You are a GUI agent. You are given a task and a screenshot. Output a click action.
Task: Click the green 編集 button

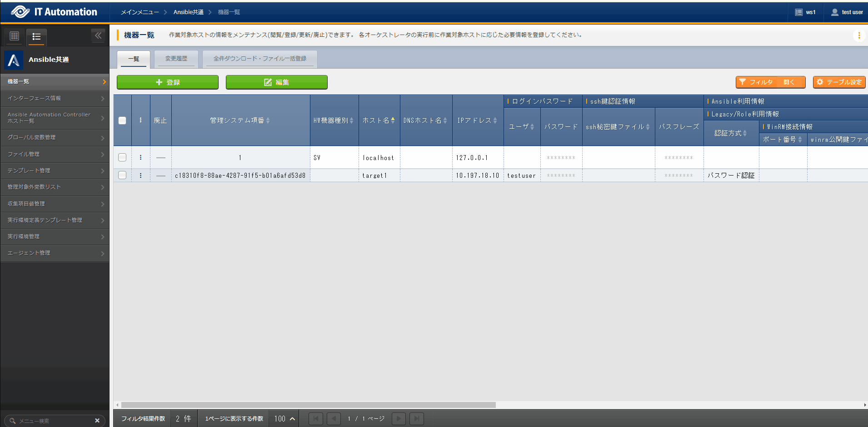[276, 82]
